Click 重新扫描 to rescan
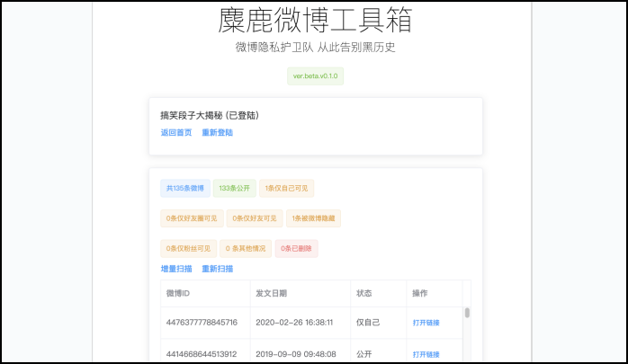 [x=217, y=269]
